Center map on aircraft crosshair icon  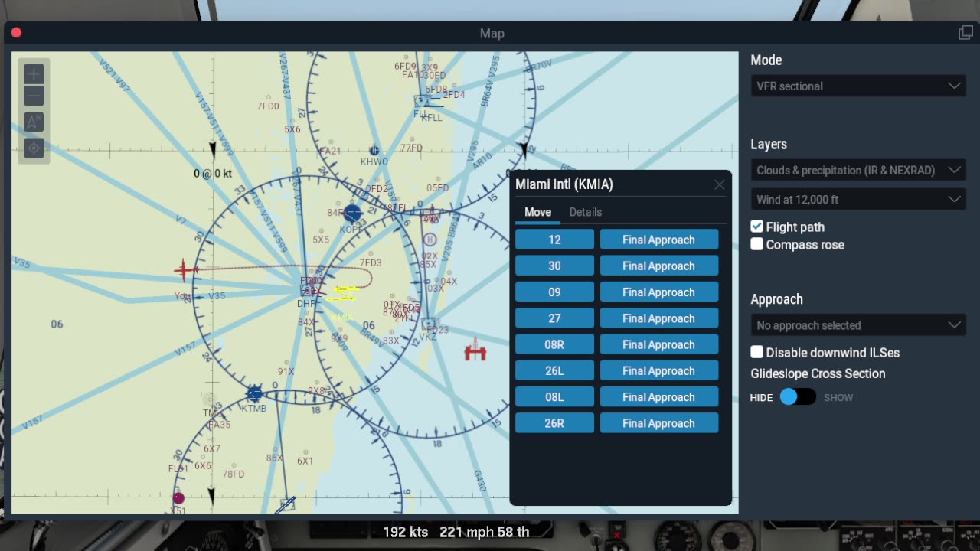coord(34,148)
